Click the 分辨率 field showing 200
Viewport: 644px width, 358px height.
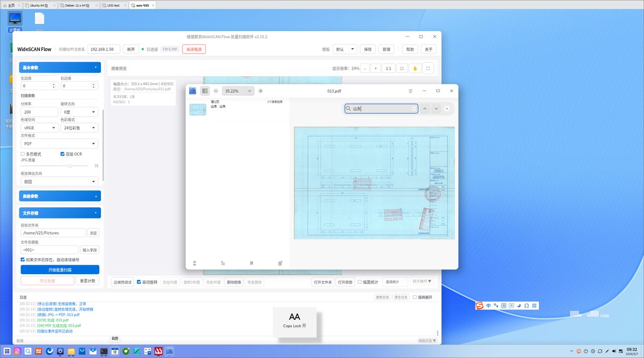tap(40, 112)
